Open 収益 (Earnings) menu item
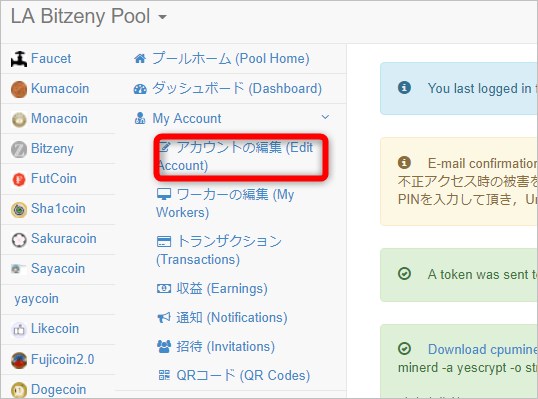 point(222,289)
